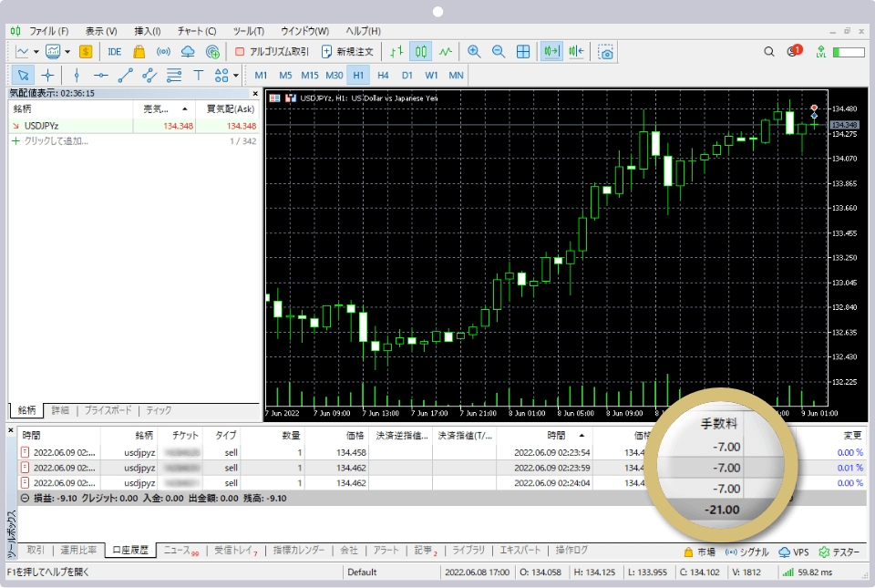
Task: Select the trendline tool
Action: pos(125,76)
